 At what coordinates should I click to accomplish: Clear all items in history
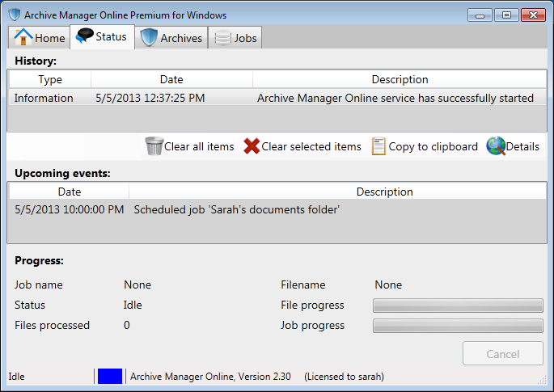click(190, 146)
